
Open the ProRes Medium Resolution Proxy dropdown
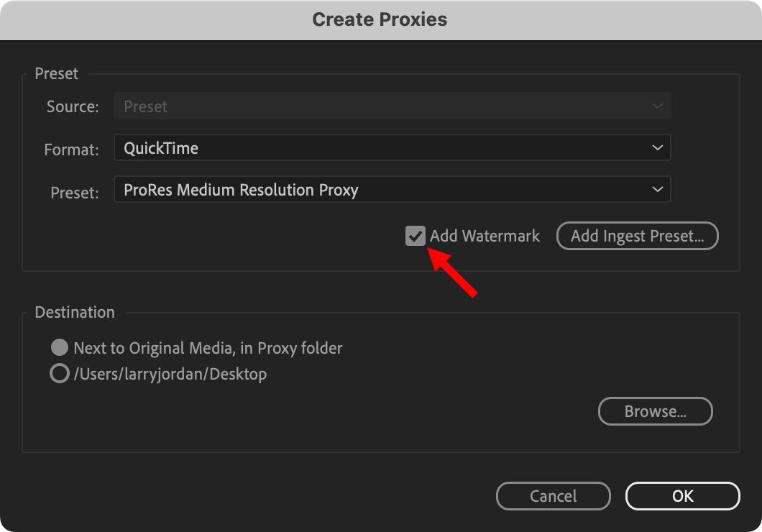click(x=393, y=190)
